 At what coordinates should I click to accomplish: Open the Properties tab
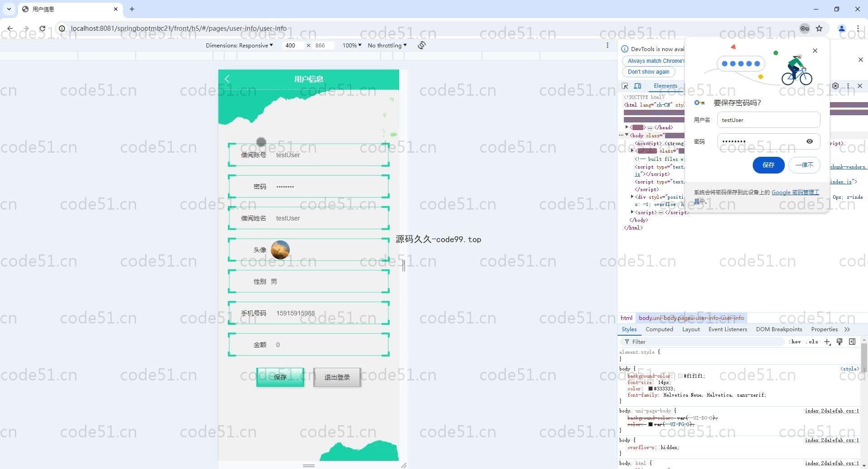(x=824, y=329)
